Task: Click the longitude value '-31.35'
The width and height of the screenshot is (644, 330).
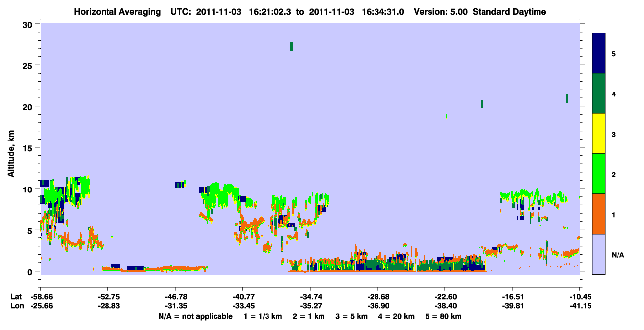Action: click(x=175, y=306)
